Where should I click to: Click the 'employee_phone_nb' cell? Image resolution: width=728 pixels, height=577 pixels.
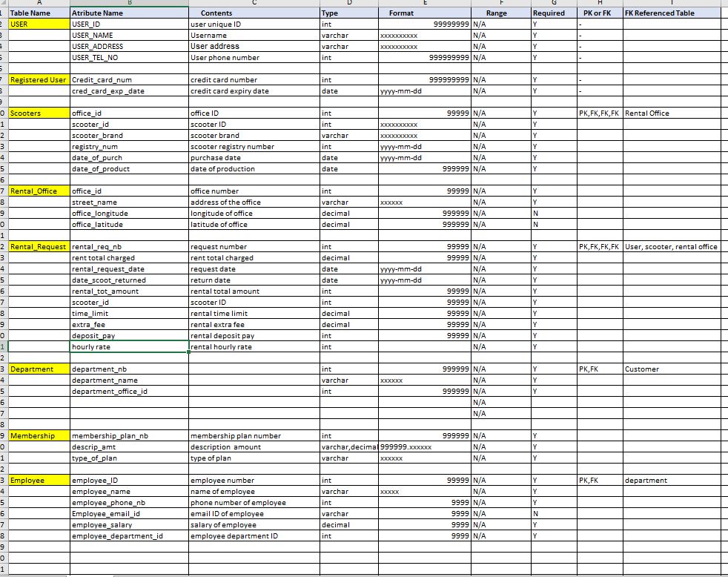pyautogui.click(x=129, y=503)
